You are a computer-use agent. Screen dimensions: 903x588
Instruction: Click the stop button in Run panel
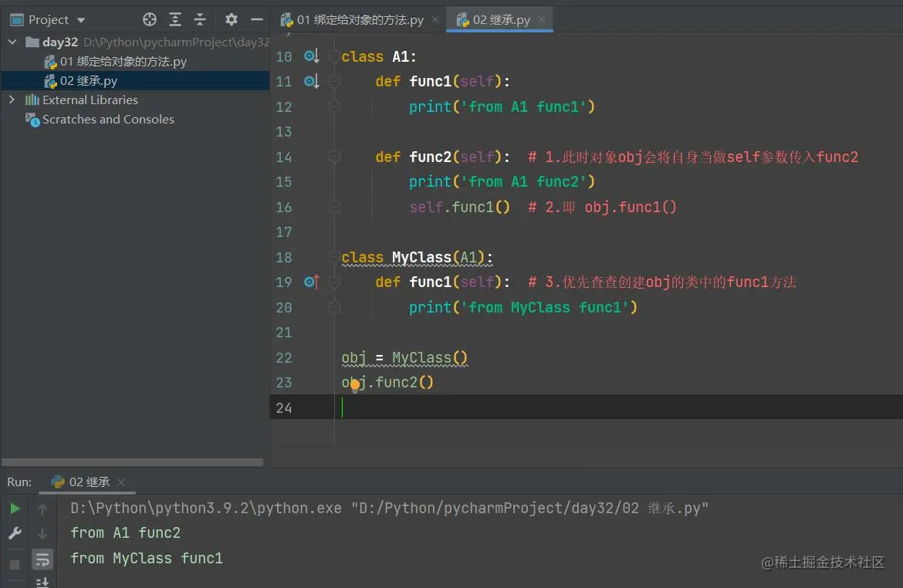pos(15,564)
